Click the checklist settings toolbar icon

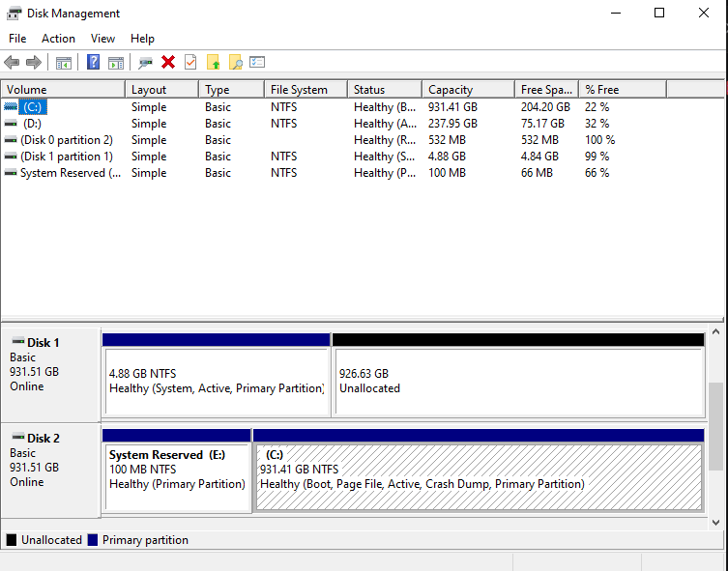click(257, 62)
